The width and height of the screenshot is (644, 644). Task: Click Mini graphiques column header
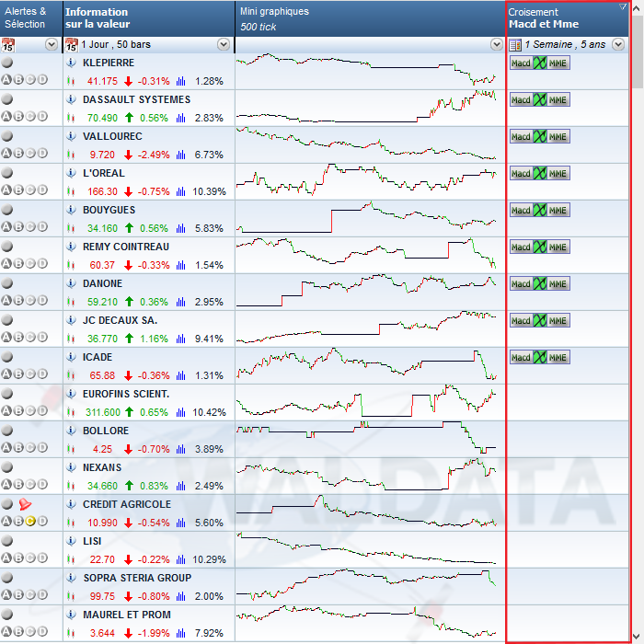point(370,18)
